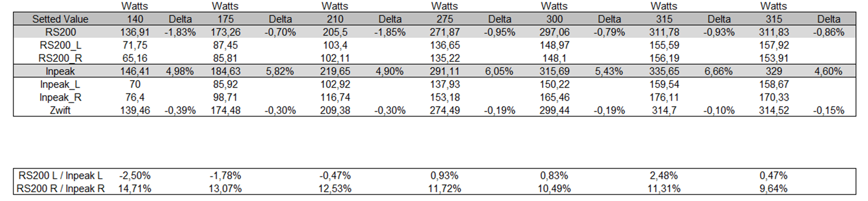The image size is (868, 201).
Task: Select the RS200_L row label cell
Action: point(60,45)
